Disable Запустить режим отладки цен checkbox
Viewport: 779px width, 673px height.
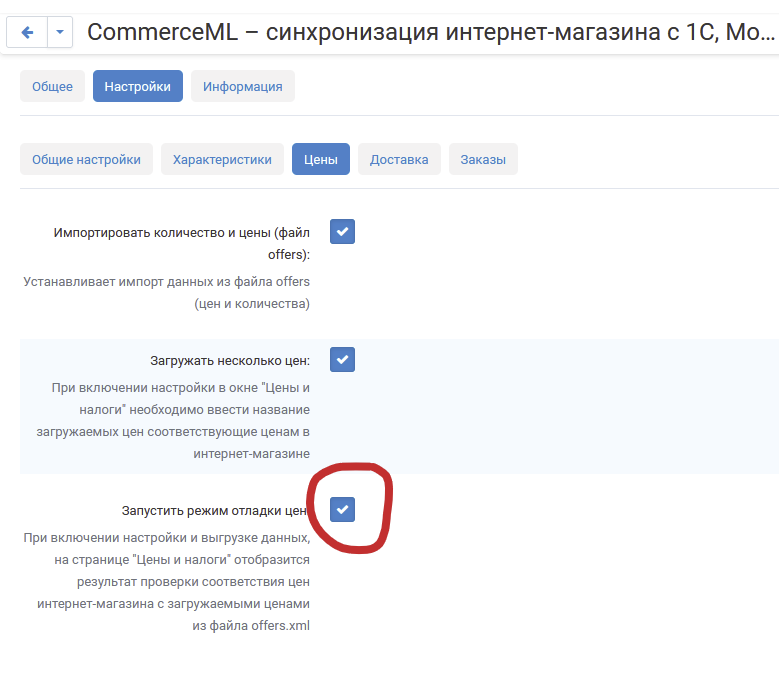coord(342,510)
